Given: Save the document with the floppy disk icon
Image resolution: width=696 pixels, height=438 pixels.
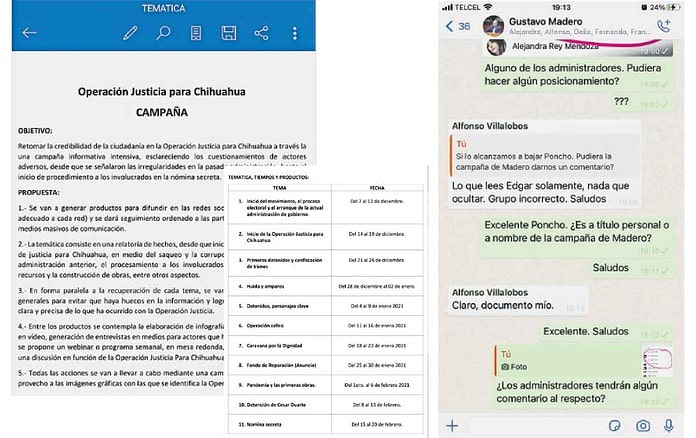Looking at the screenshot, I should (229, 33).
